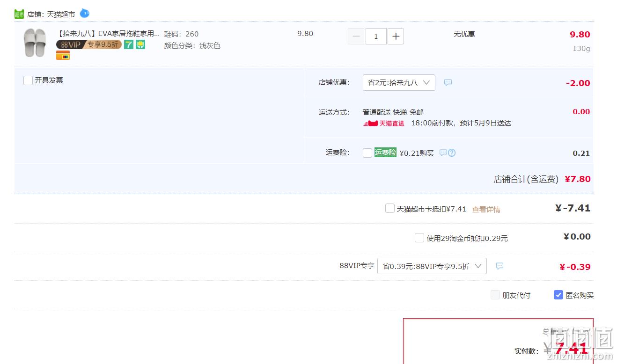Click the ¥-7.41 card deduction amount
Viewport: 617px width, 364px height.
[573, 208]
